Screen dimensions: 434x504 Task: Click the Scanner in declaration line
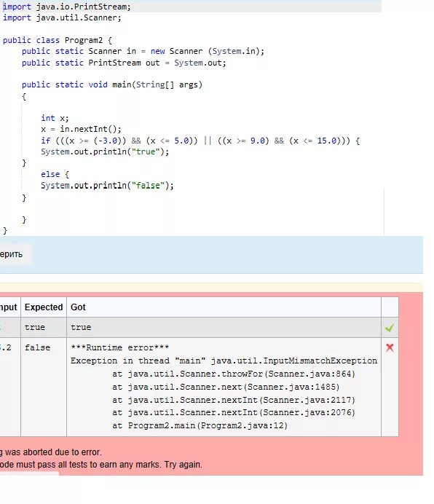tap(143, 51)
